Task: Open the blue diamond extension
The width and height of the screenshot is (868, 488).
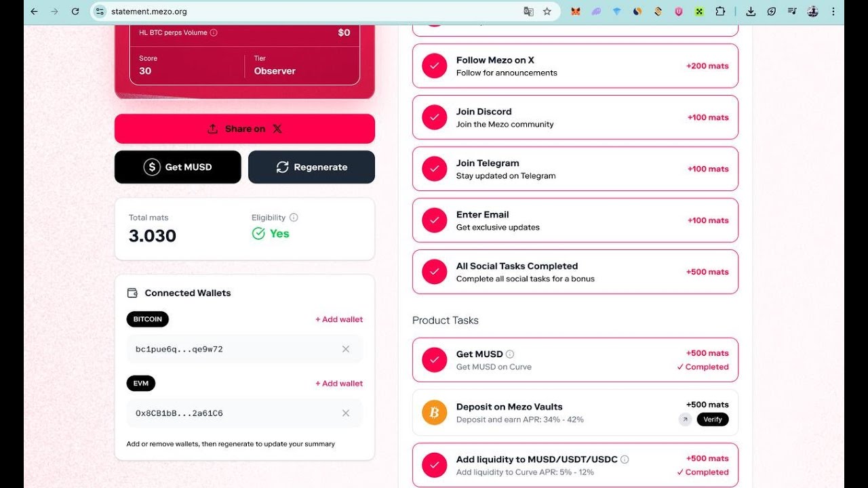Action: (617, 12)
